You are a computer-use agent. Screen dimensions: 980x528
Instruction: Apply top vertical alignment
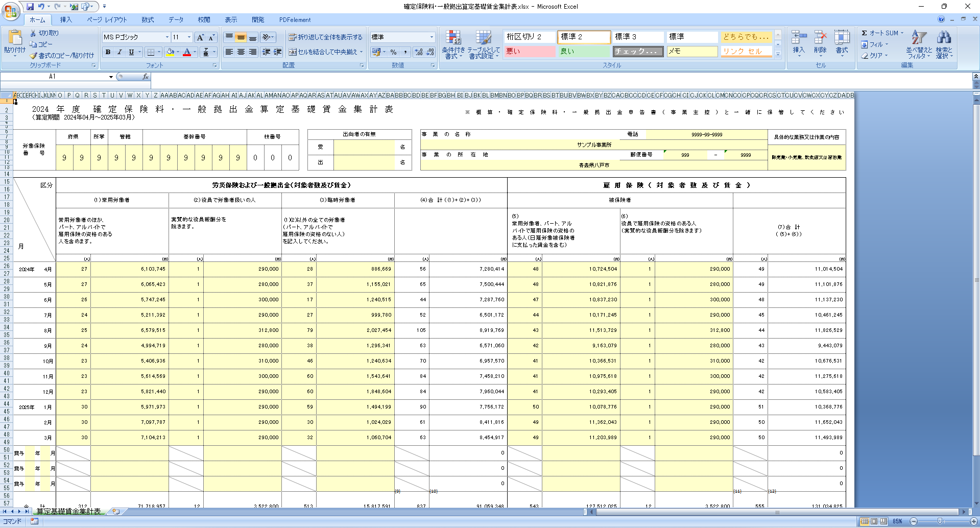(x=229, y=37)
